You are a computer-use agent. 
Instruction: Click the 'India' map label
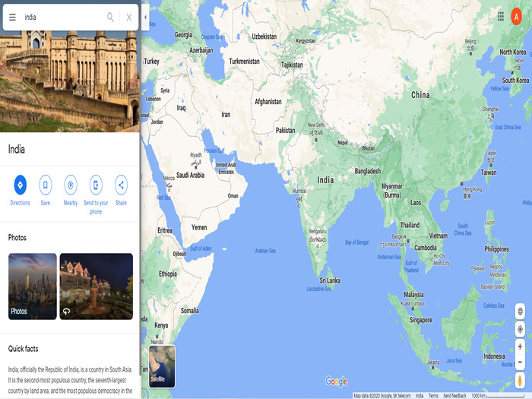325,180
